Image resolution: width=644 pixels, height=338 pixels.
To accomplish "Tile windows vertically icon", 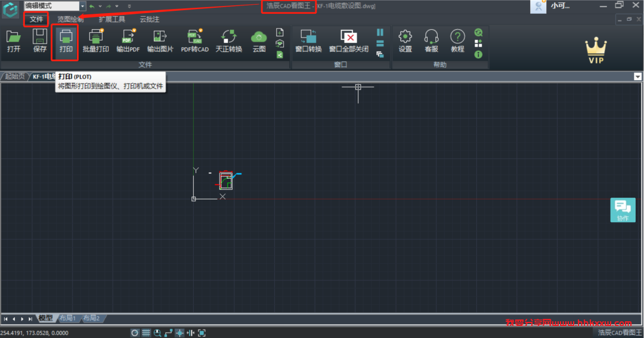I will coord(380,32).
